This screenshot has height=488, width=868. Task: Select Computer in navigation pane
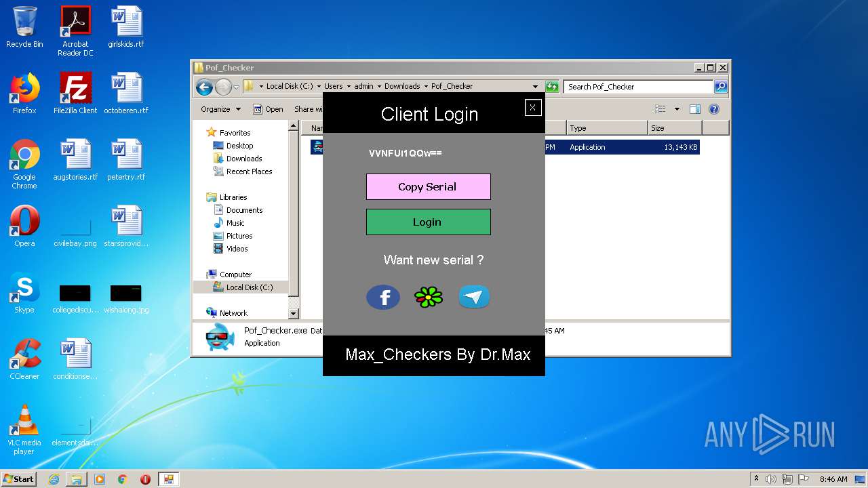pyautogui.click(x=229, y=274)
